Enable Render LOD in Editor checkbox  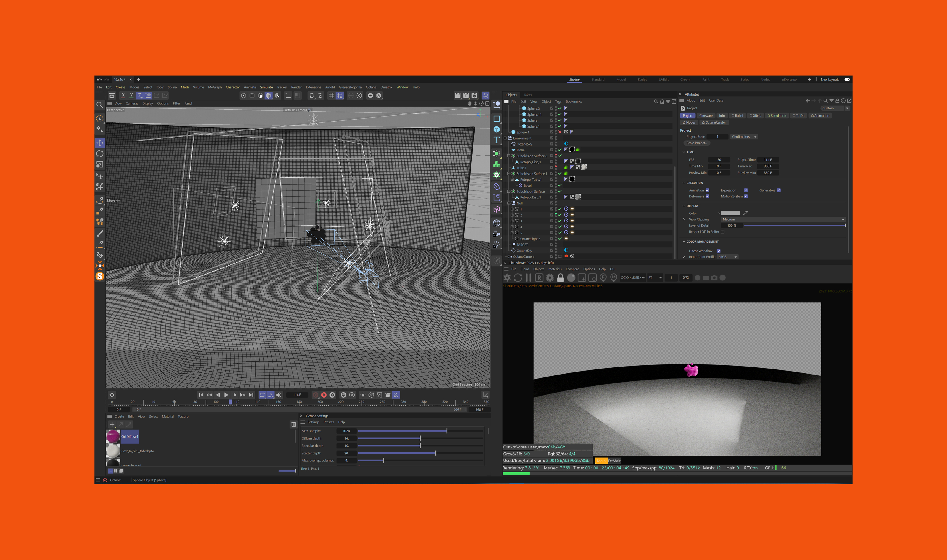(x=722, y=232)
